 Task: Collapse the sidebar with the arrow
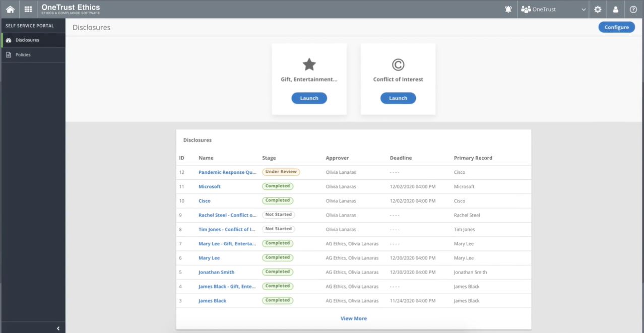[58, 328]
